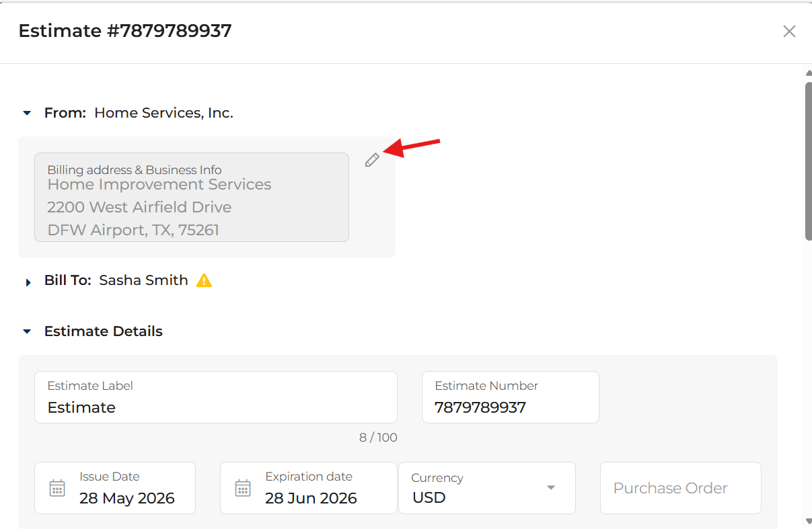Click the Estimate Number field
The image size is (812, 529).
[511, 397]
